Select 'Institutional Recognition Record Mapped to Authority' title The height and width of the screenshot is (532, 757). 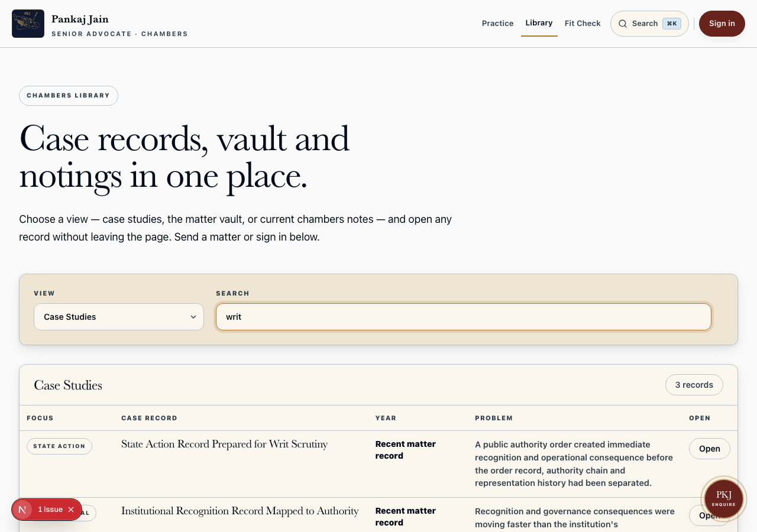pos(240,511)
